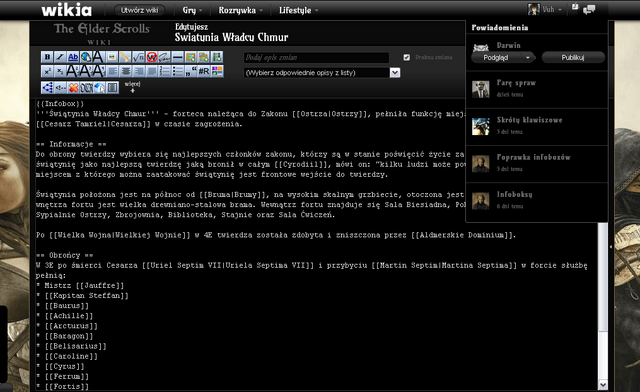Open The Elder Scrolls Wiki logo link

click(102, 33)
